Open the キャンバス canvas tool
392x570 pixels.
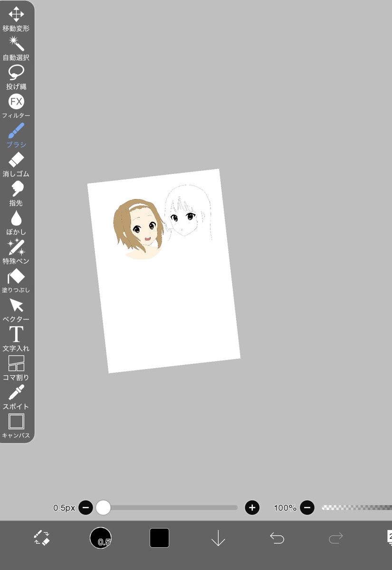(16, 426)
